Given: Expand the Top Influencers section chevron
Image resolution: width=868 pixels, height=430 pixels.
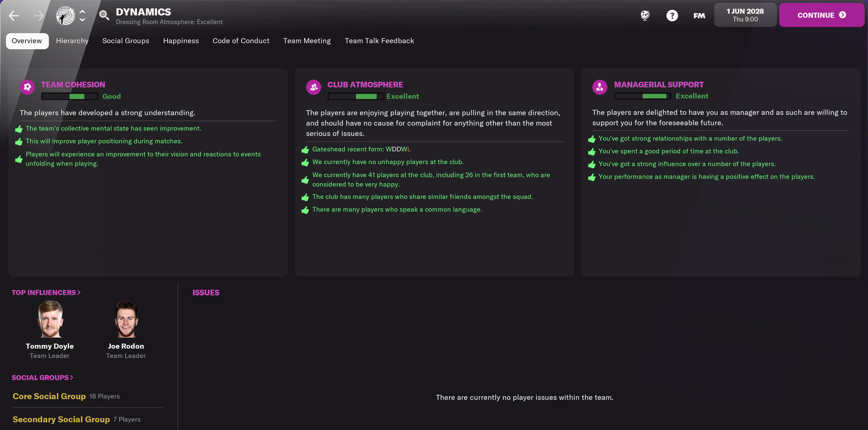Looking at the screenshot, I should [x=79, y=292].
